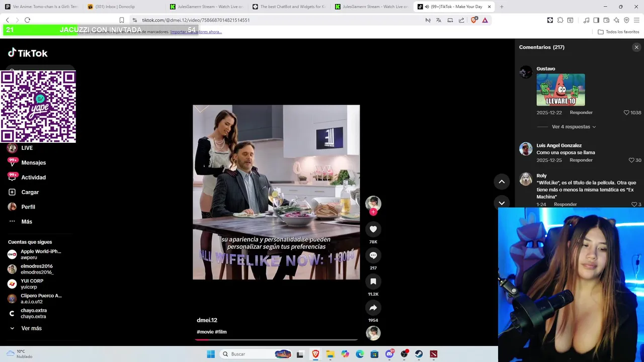The height and width of the screenshot is (362, 644).
Task: Click the video player frame
Action: 276,192
